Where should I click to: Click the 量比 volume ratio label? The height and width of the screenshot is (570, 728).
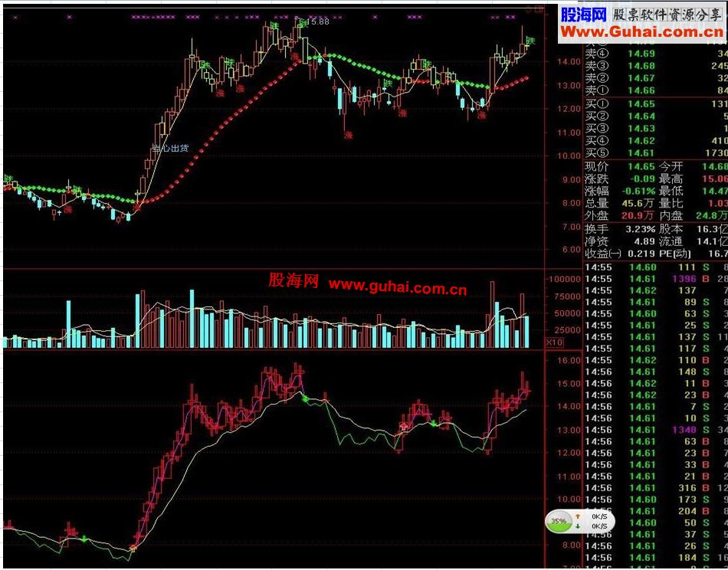click(671, 203)
